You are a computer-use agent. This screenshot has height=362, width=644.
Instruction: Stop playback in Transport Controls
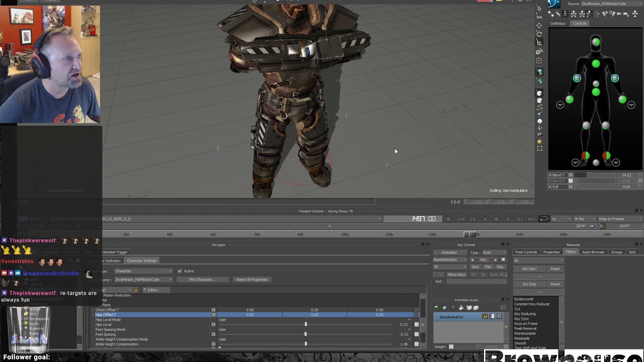[497, 219]
